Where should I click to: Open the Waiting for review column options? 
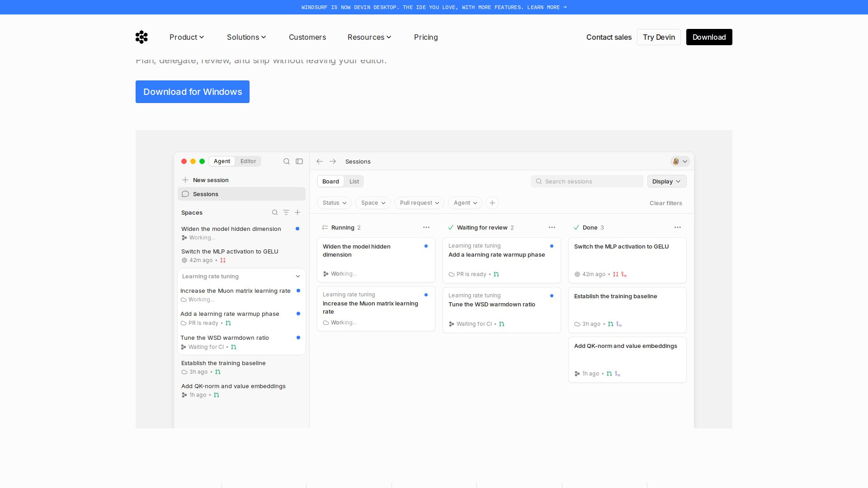(x=552, y=227)
